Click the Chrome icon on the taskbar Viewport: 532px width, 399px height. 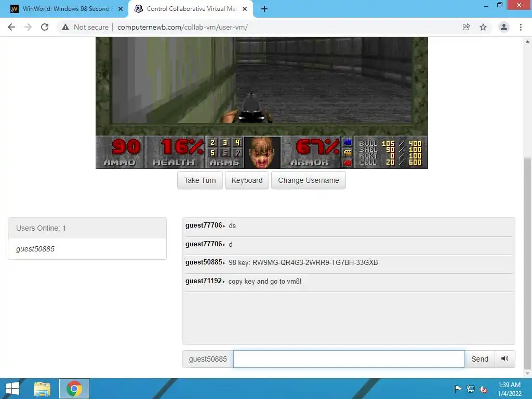[x=74, y=389]
